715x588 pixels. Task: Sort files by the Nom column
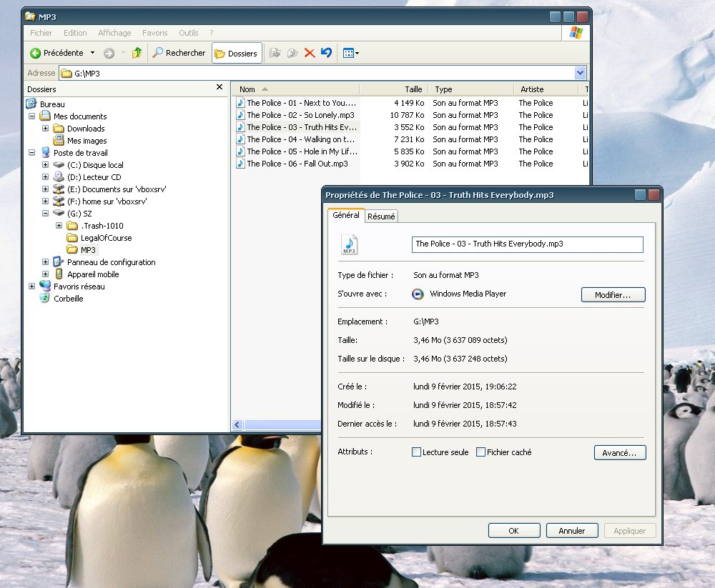point(296,89)
